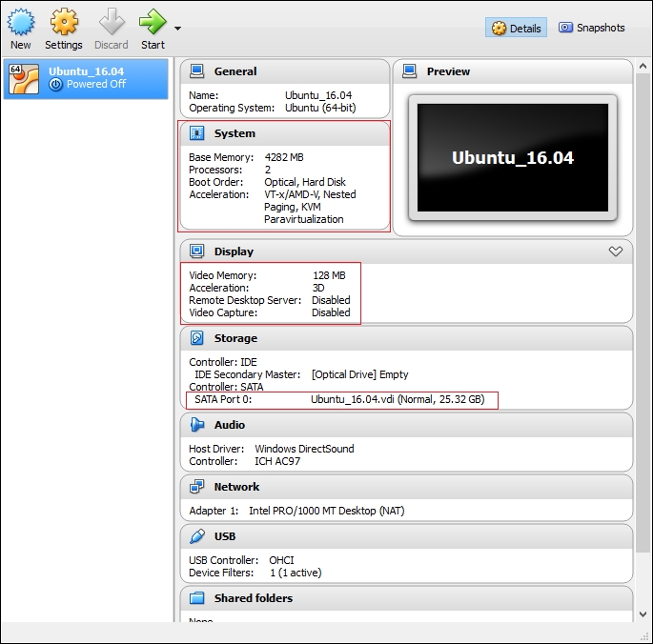Viewport: 653px width, 644px height.
Task: Click the General section monitor icon
Action: point(197,71)
